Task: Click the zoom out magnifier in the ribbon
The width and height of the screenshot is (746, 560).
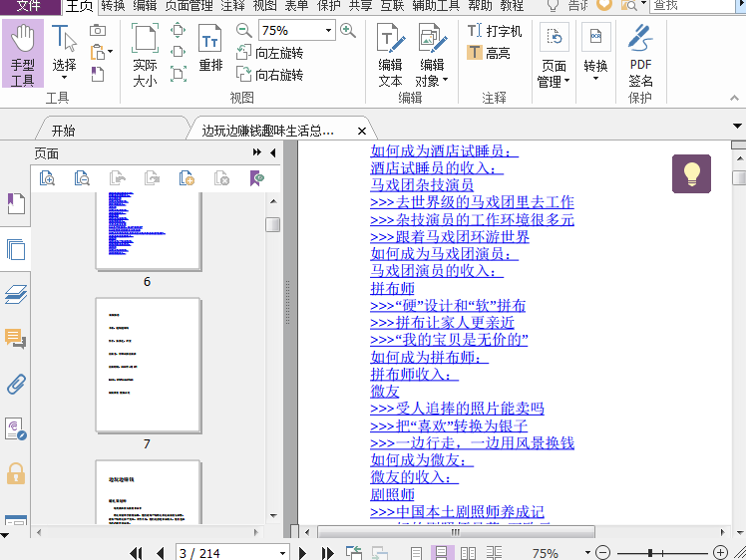Action: tap(243, 31)
